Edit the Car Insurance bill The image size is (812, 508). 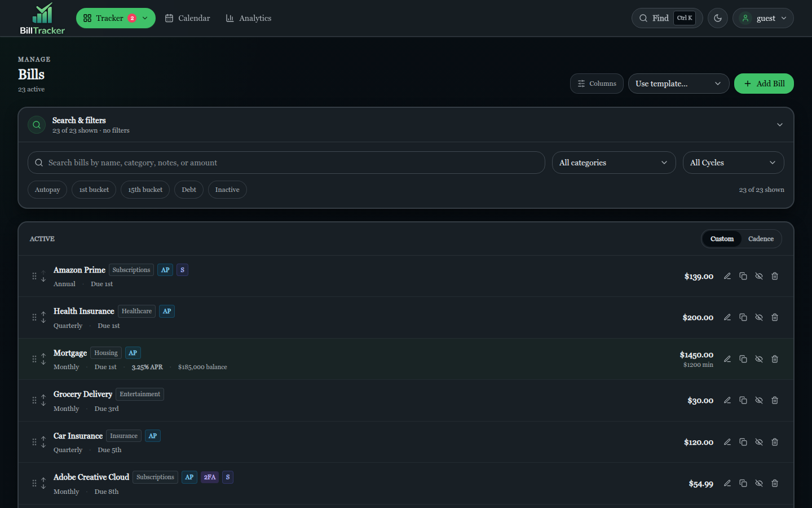coord(727,442)
